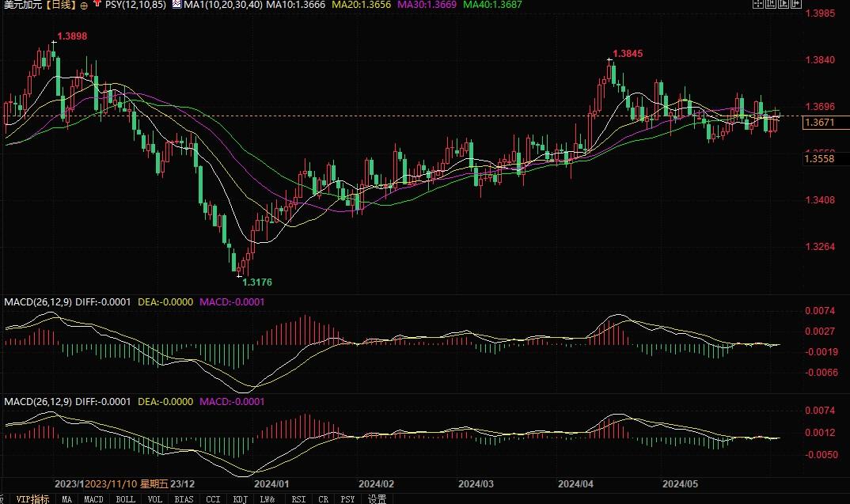This screenshot has height=504, width=850.
Task: Click the crosshair cursor icon at top right
Action: pyautogui.click(x=757, y=4)
